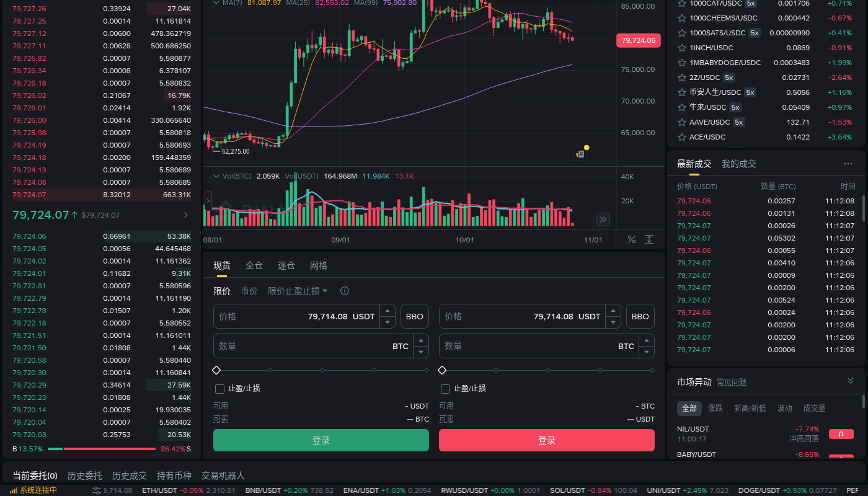The width and height of the screenshot is (868, 496).
Task: Click the sell amount slider handle
Action: click(x=442, y=370)
